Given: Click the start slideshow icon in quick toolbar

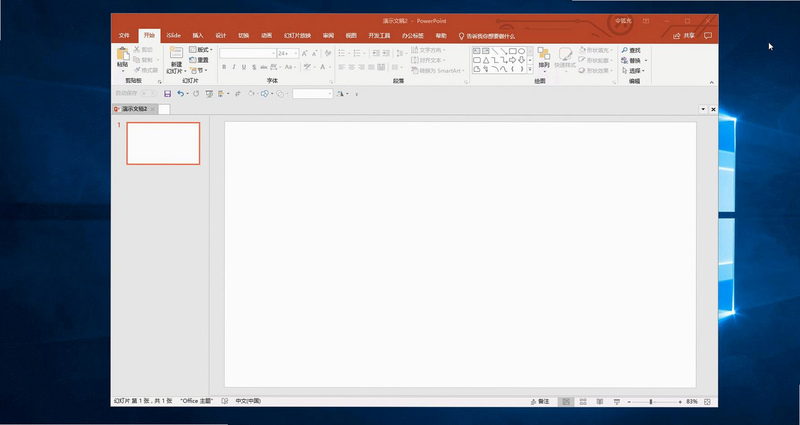Looking at the screenshot, I should [209, 94].
